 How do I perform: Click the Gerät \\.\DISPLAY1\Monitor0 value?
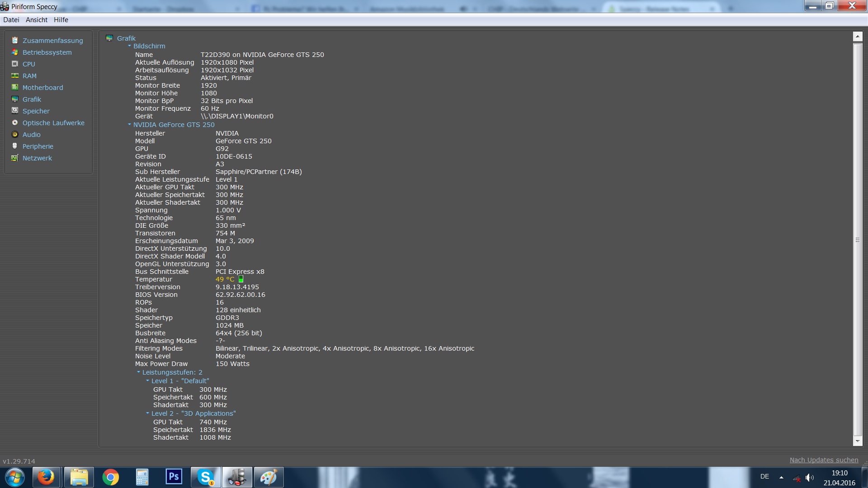(x=237, y=116)
